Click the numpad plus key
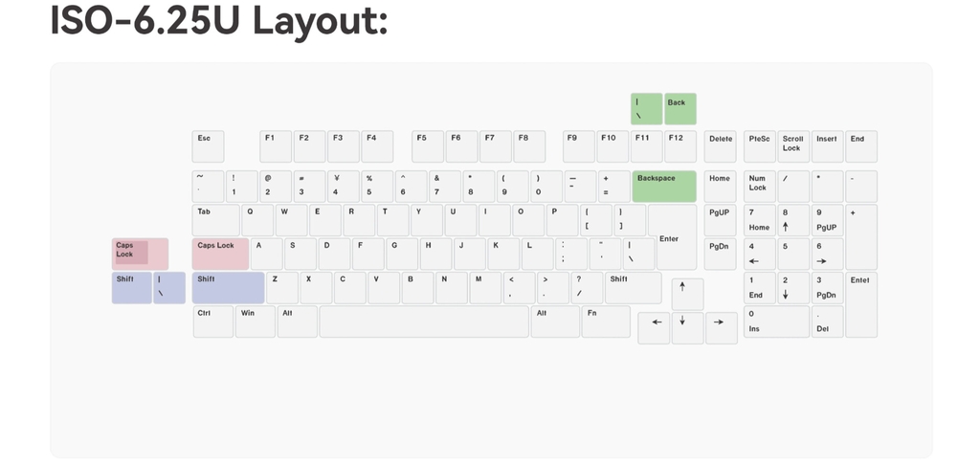The height and width of the screenshot is (466, 980). coord(860,236)
